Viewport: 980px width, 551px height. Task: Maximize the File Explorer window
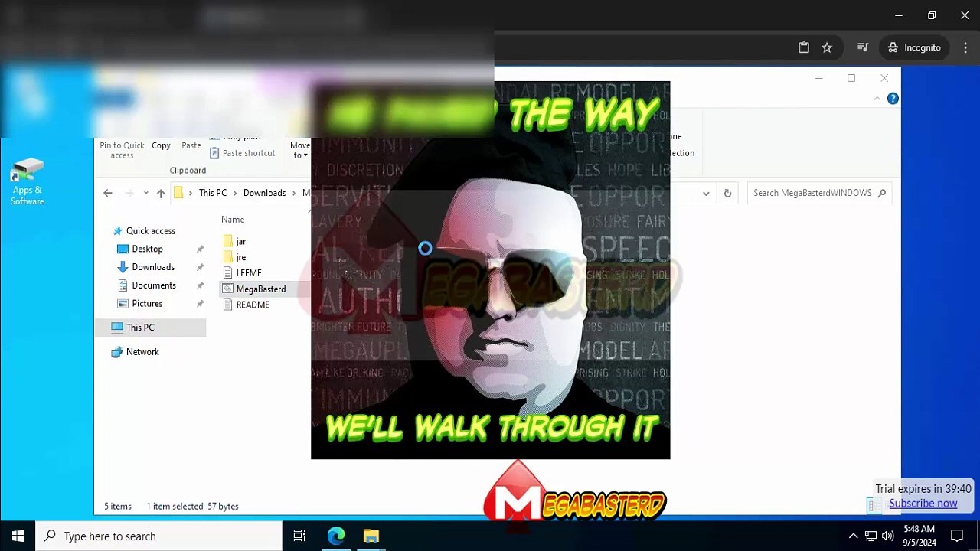[851, 78]
